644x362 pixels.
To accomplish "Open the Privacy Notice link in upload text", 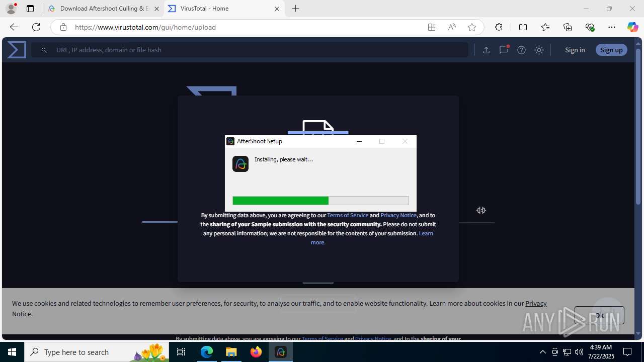I will [x=398, y=215].
